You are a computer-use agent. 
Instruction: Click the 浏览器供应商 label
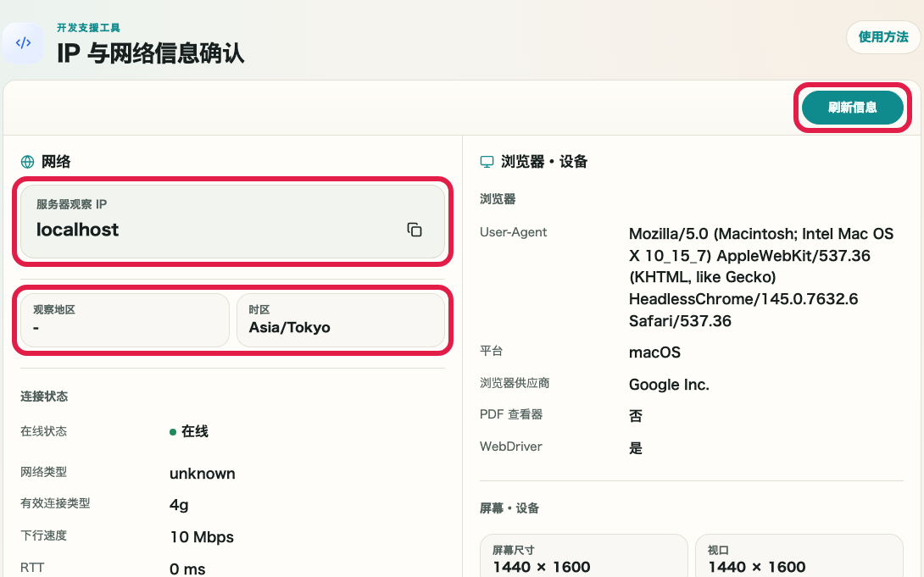515,383
